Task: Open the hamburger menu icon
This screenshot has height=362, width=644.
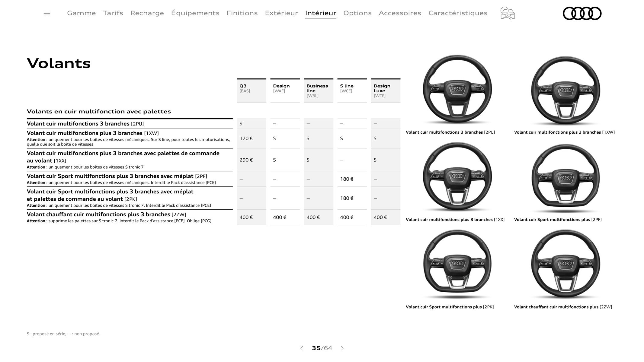Action: (x=47, y=13)
